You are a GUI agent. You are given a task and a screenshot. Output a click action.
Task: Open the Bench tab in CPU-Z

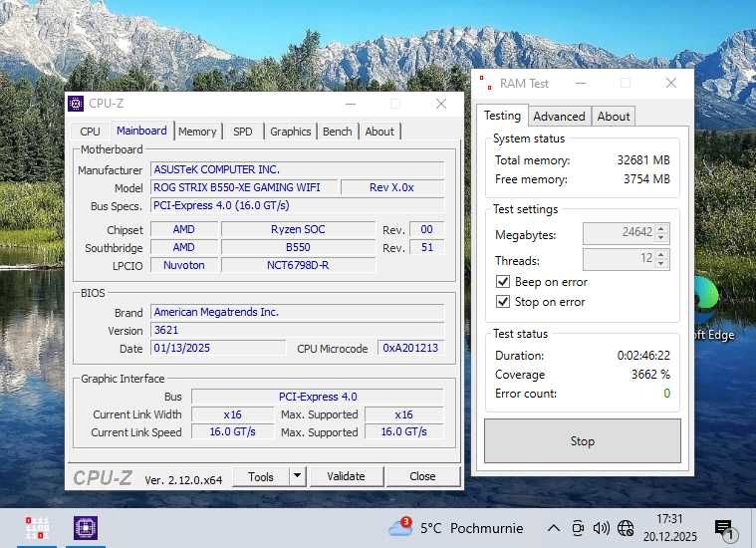[337, 132]
